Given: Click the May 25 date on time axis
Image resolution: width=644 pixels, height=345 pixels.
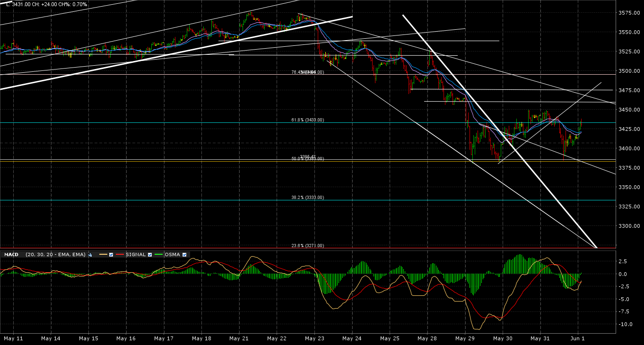Looking at the screenshot, I should coord(390,339).
